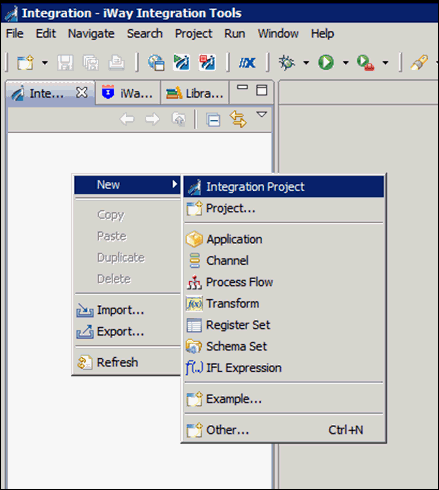Open dropdown arrow next to Debug icon
Screen dimensions: 439x490
[x=306, y=62]
